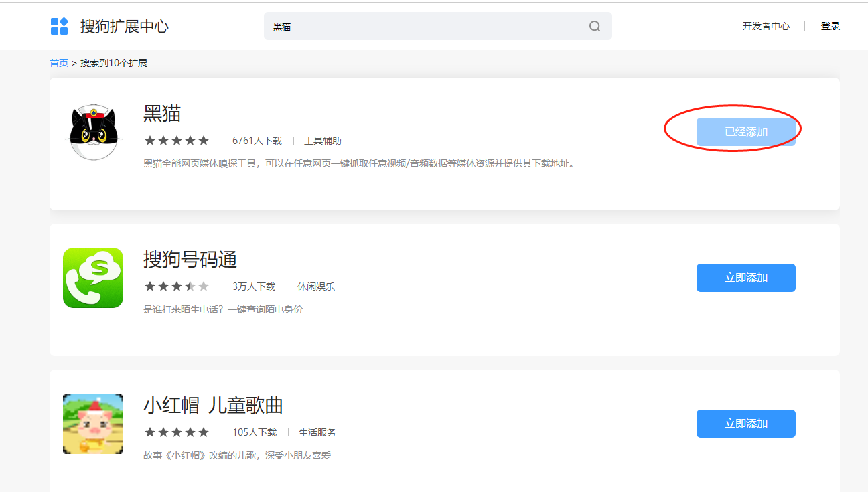The height and width of the screenshot is (492, 868).
Task: Click the 工具辅助 category label
Action: tap(323, 141)
